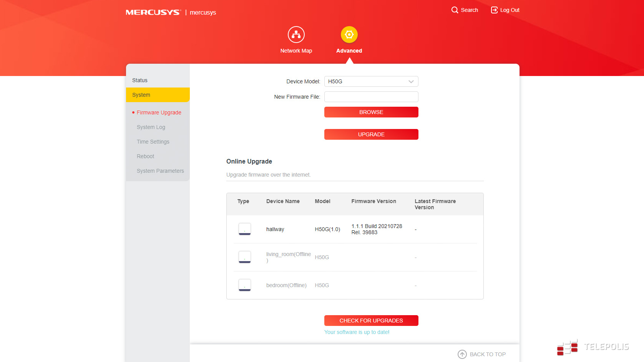Click the MERCUSYS logo
The height and width of the screenshot is (362, 644).
[153, 12]
